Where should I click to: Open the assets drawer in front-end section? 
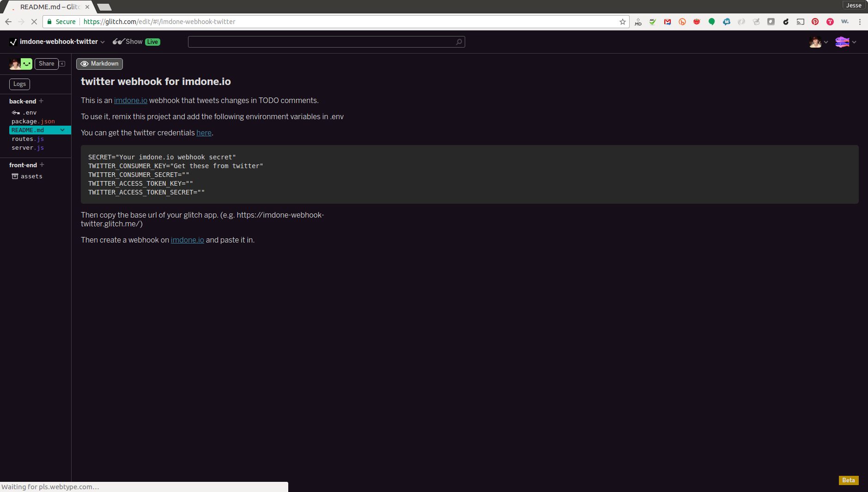click(32, 176)
